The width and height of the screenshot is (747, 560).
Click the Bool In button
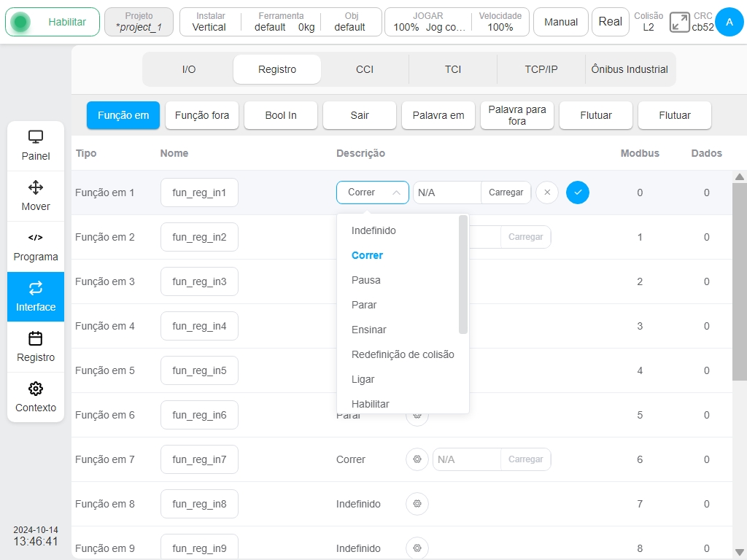tap(281, 115)
